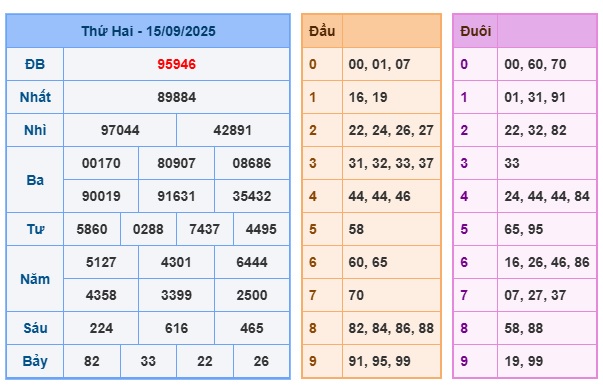Select third prize number 80907

(177, 163)
